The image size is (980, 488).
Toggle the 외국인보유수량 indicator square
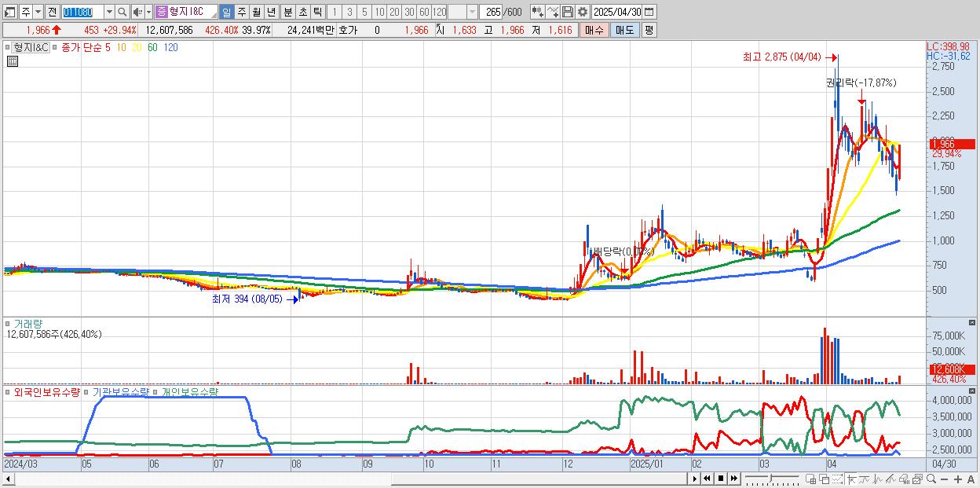pos(8,391)
